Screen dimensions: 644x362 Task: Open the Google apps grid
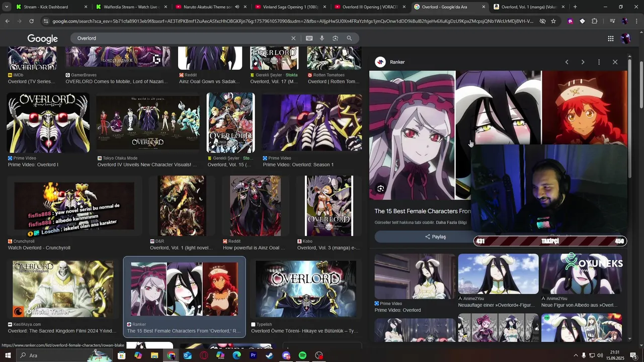[x=610, y=39]
